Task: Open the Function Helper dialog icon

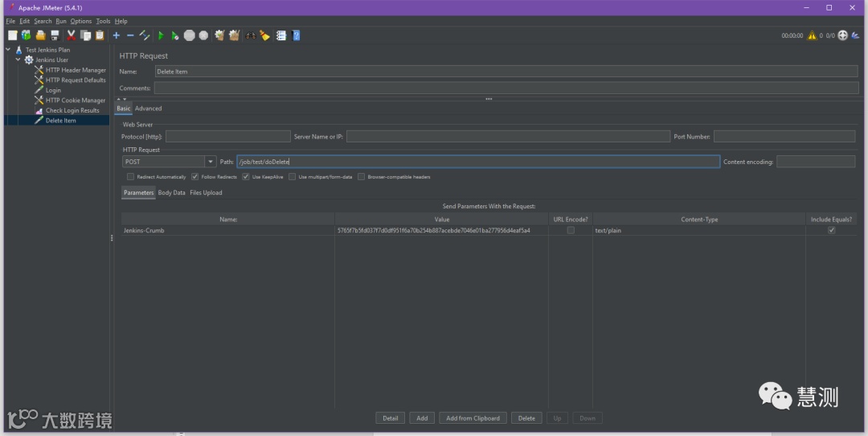Action: point(281,35)
